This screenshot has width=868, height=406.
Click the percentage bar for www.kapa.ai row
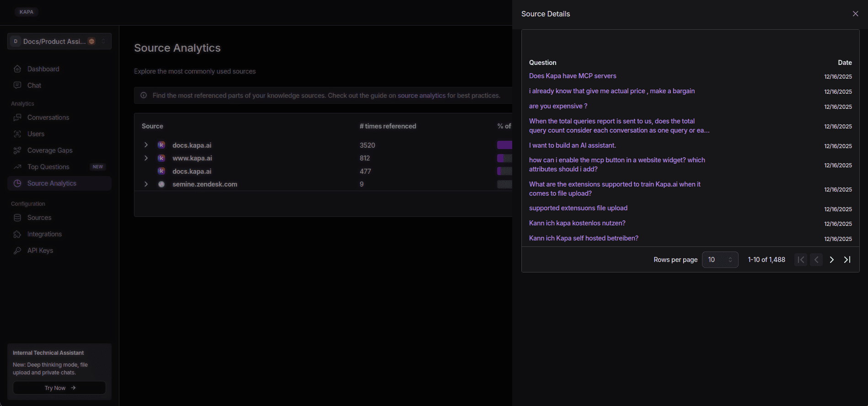pos(504,158)
